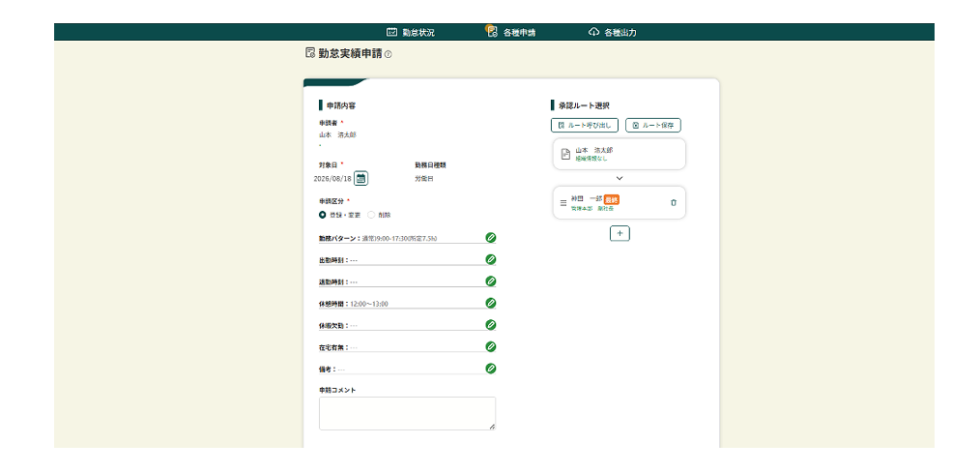Open the 各種申請 menu
The width and height of the screenshot is (980, 473).
pos(511,33)
